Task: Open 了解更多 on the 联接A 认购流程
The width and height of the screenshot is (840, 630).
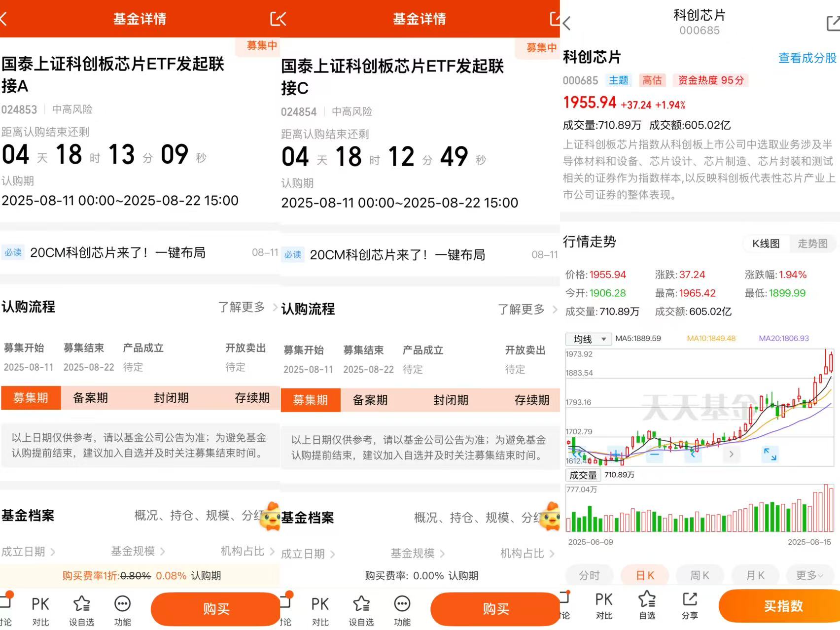Action: pyautogui.click(x=247, y=307)
